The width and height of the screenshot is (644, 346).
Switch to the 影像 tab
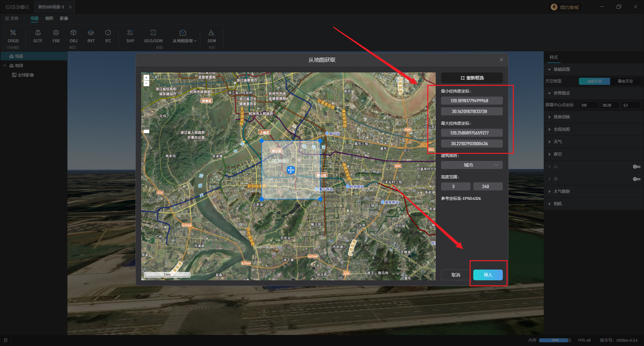[64, 18]
